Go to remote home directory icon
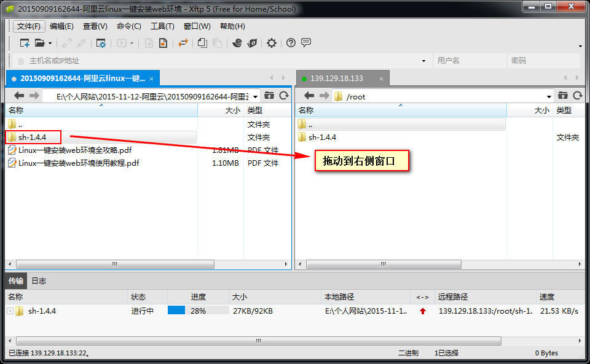This screenshot has height=364, width=590. click(x=563, y=96)
